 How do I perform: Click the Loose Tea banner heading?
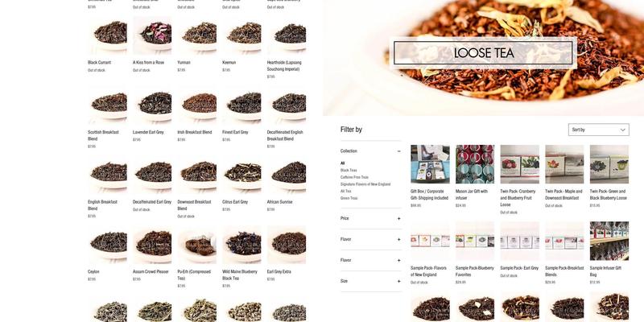coord(483,53)
